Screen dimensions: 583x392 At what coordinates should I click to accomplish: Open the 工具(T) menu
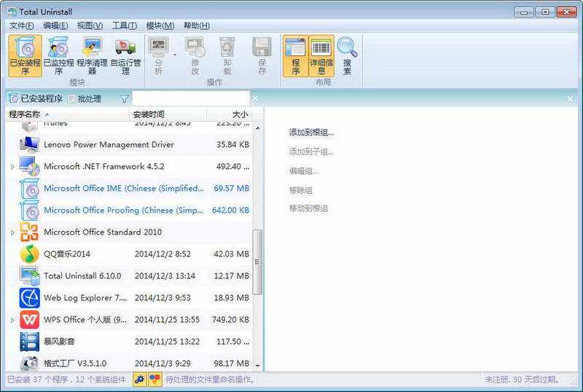click(124, 26)
